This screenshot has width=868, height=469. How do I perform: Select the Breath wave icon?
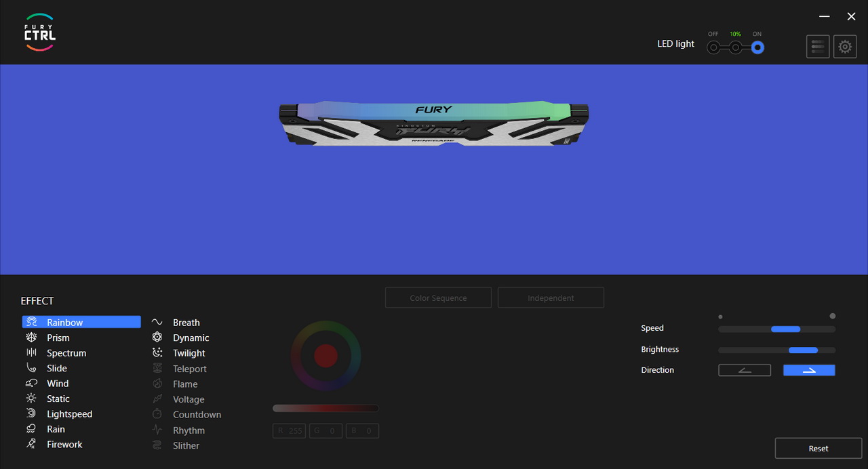[x=157, y=323]
